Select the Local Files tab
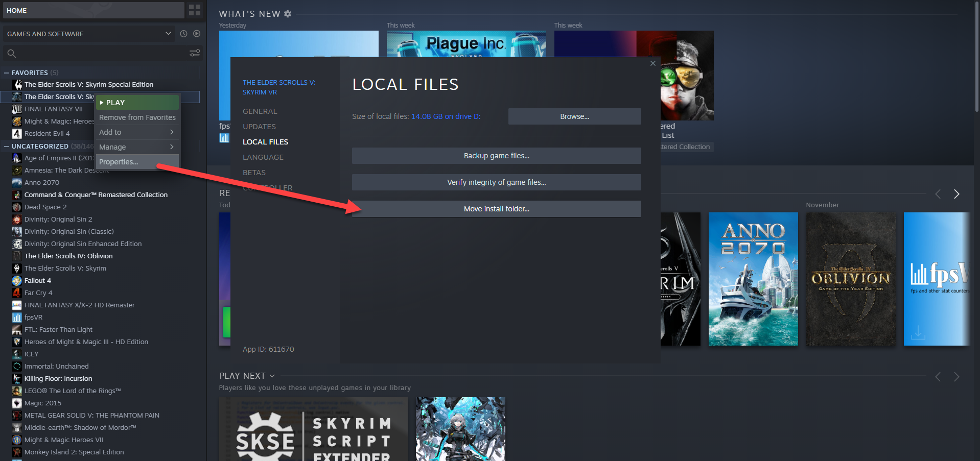The width and height of the screenshot is (980, 461). coord(265,142)
